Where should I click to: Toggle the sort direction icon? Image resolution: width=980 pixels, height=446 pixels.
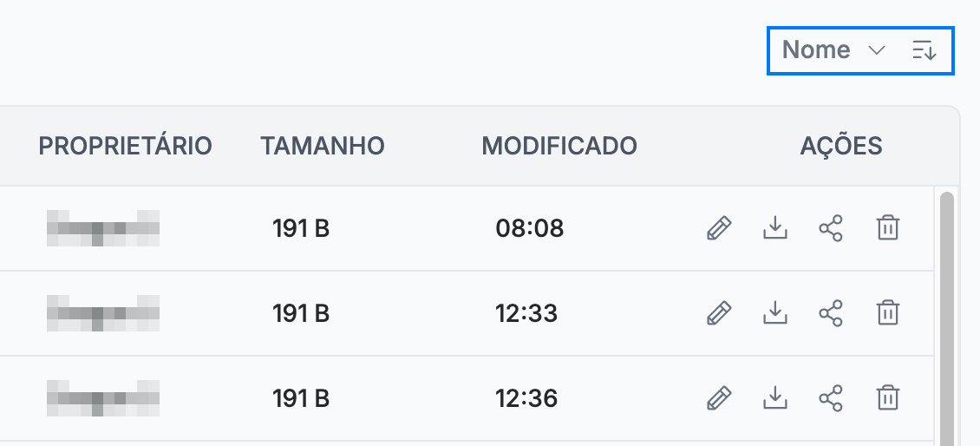pos(924,50)
